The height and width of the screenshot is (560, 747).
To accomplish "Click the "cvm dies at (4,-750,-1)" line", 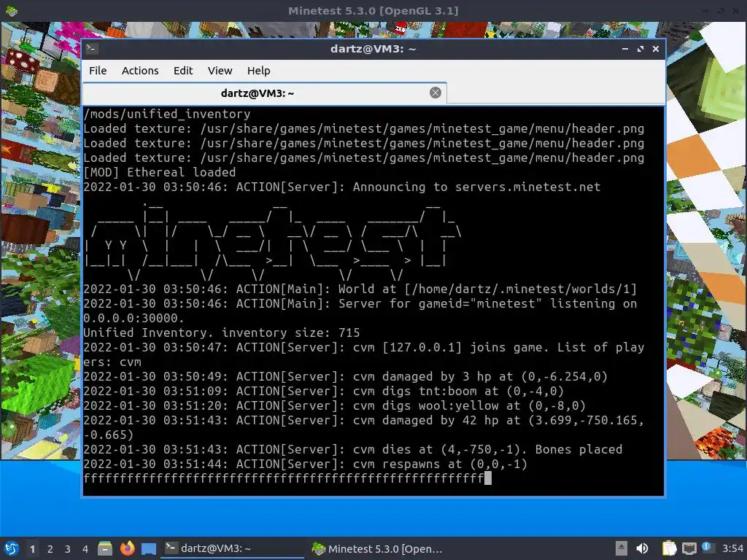I will 353,449.
